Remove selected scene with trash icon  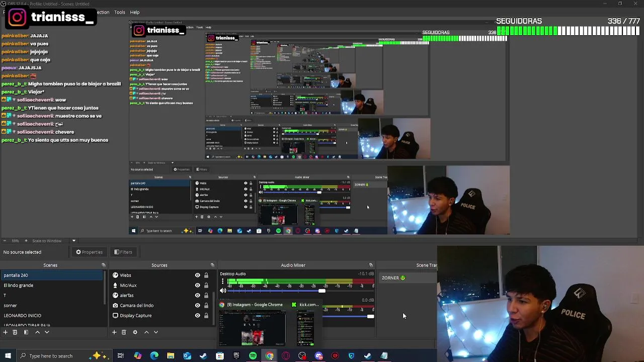pyautogui.click(x=15, y=332)
